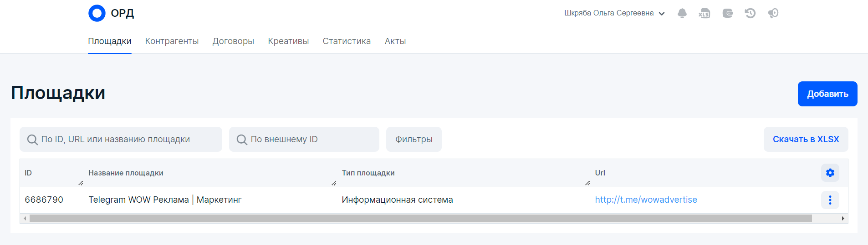Click the XLS file icon in header
The image size is (868, 245).
pos(704,13)
